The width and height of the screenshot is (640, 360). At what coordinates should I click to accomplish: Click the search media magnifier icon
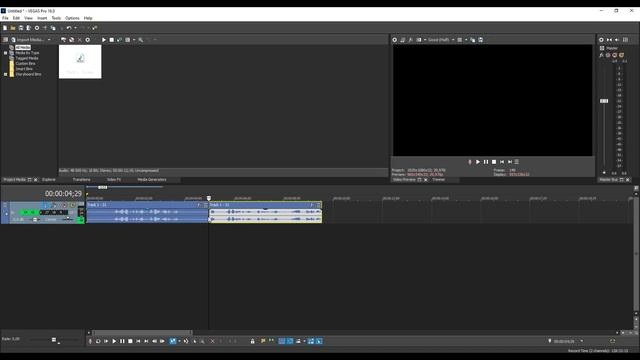tap(141, 40)
